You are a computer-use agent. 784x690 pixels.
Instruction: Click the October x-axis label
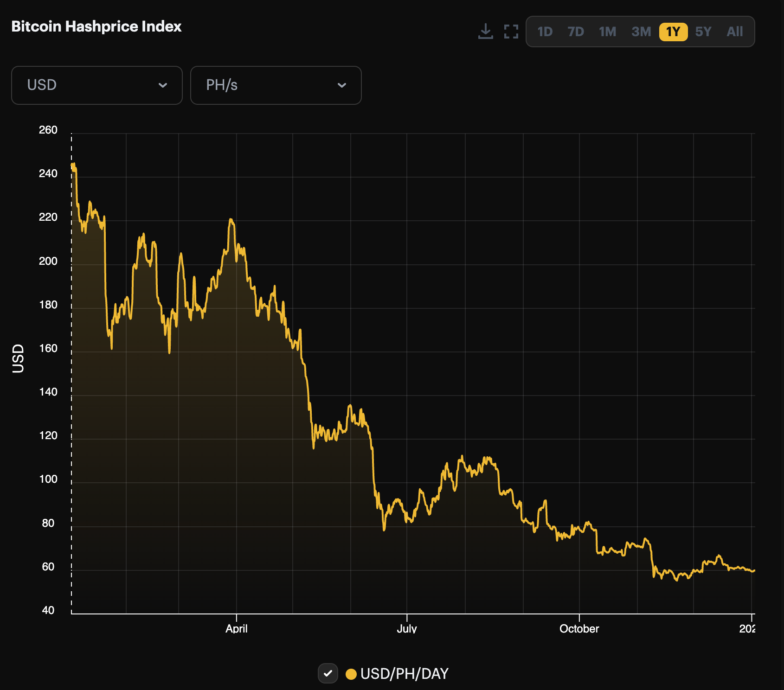pyautogui.click(x=579, y=629)
